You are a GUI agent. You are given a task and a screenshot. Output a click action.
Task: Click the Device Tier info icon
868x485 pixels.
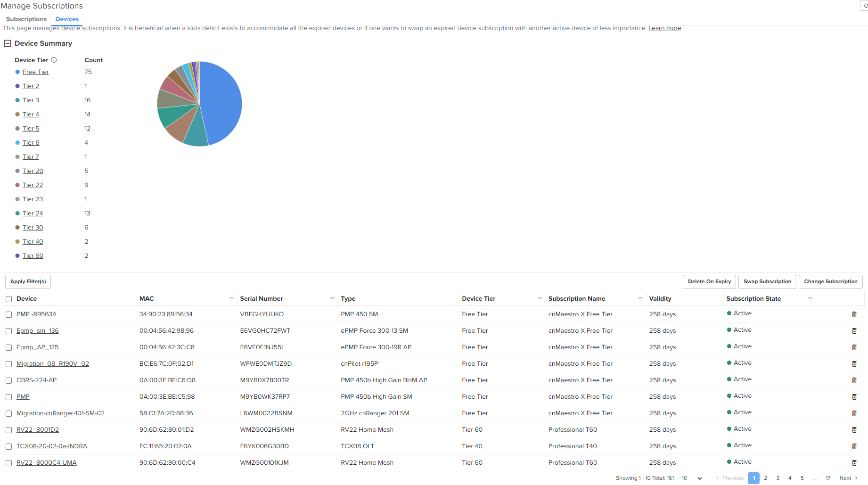pyautogui.click(x=54, y=60)
